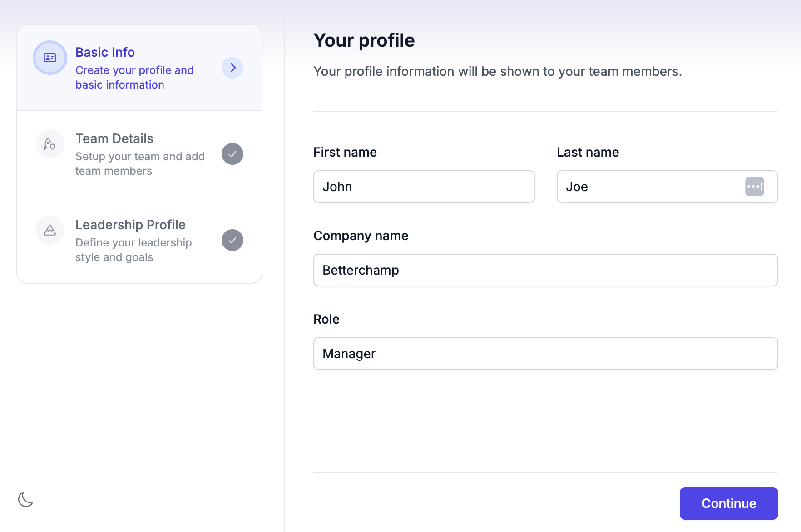The image size is (801, 532).
Task: Go to the Leadership Profile step
Action: (130, 225)
